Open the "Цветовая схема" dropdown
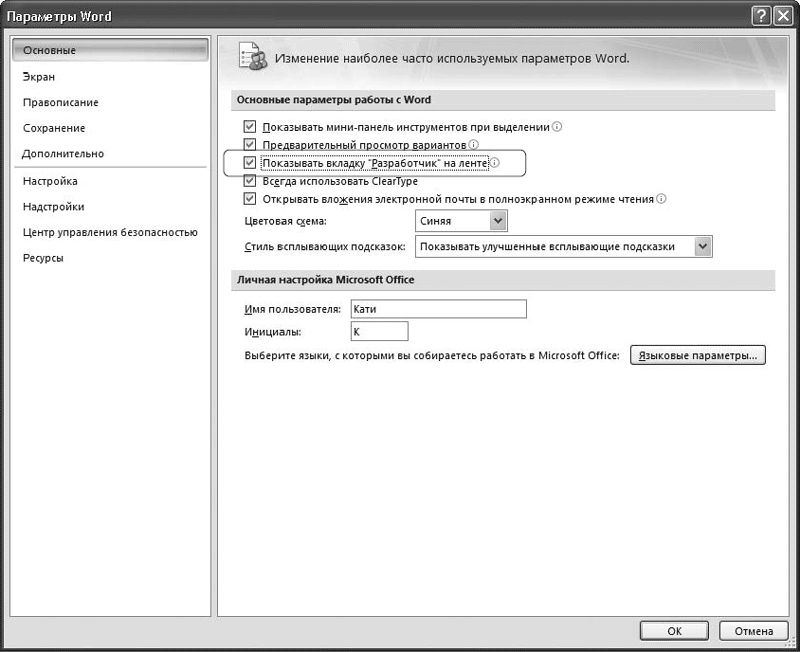800x652 pixels. click(x=497, y=221)
